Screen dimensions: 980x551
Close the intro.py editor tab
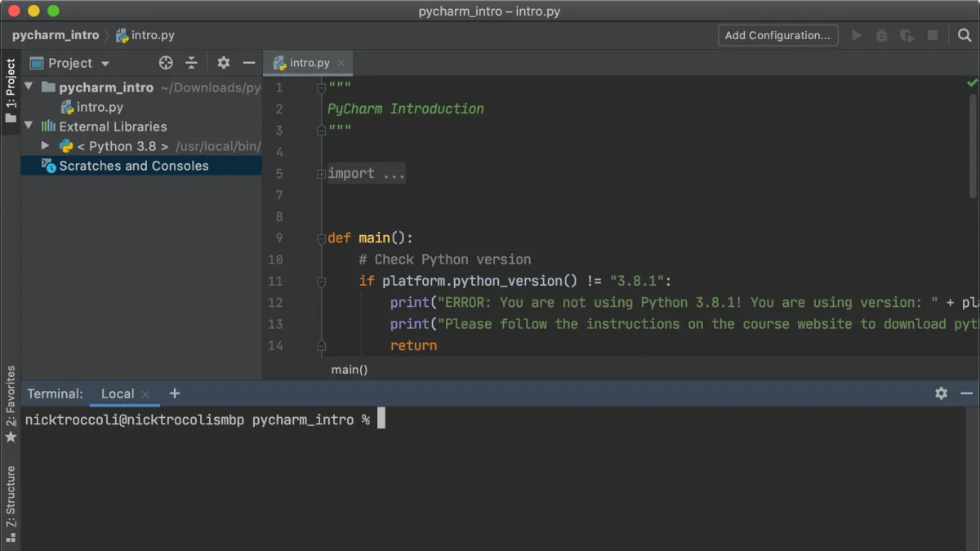click(x=341, y=63)
